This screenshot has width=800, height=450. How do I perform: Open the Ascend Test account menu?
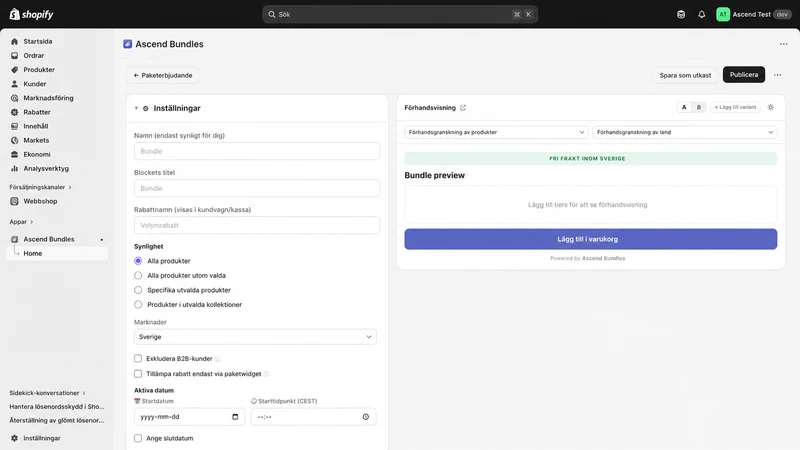click(x=754, y=14)
